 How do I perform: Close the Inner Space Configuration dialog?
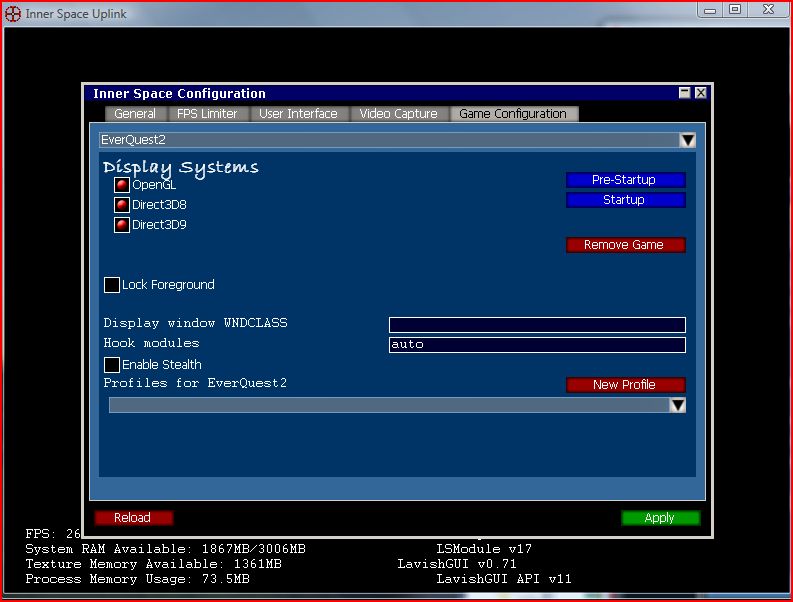(x=700, y=93)
